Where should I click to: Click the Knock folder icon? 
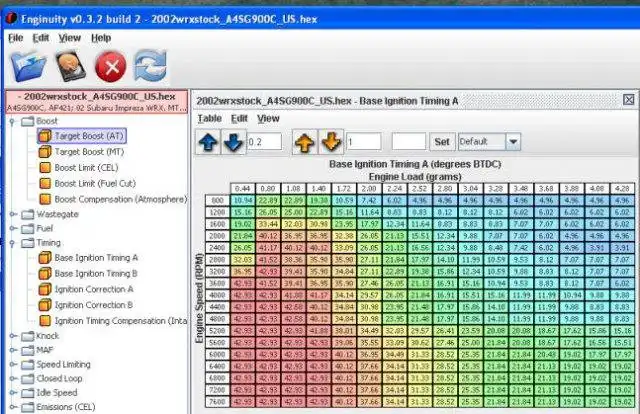click(28, 336)
